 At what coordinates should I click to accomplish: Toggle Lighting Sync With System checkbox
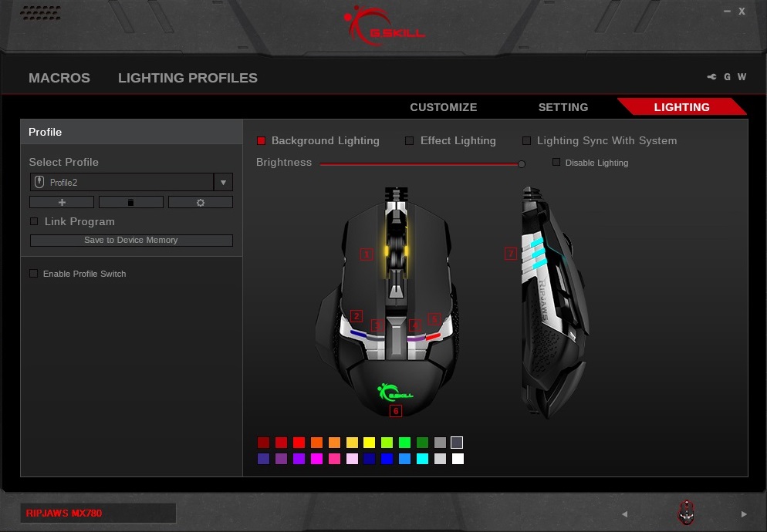pos(526,141)
